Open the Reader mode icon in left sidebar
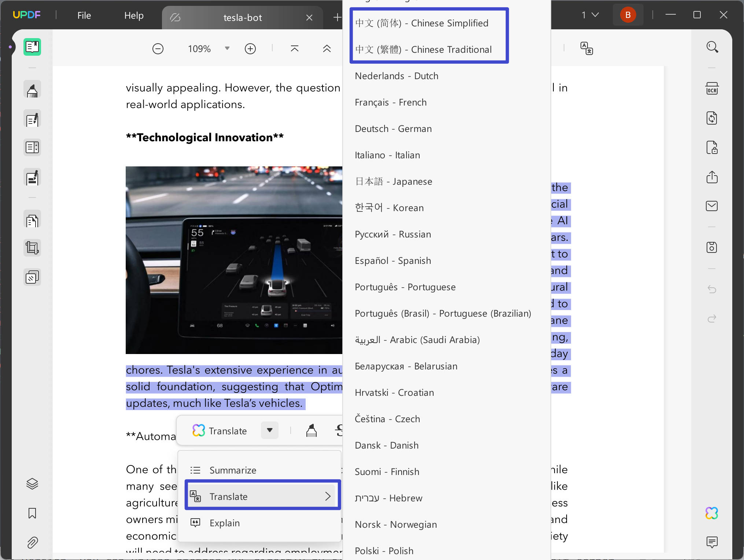This screenshot has width=744, height=560. 32,47
